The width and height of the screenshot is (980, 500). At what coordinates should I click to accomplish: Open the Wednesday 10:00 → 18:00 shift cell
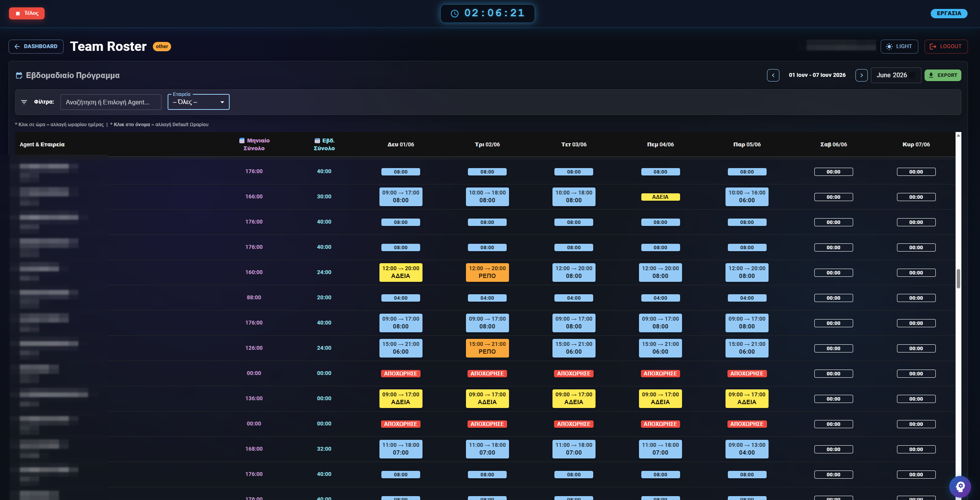pyautogui.click(x=574, y=197)
